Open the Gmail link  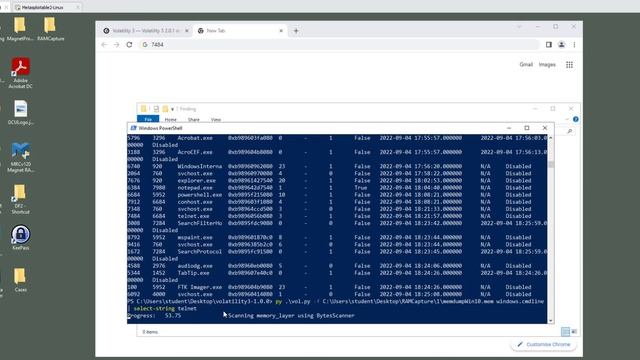point(526,64)
